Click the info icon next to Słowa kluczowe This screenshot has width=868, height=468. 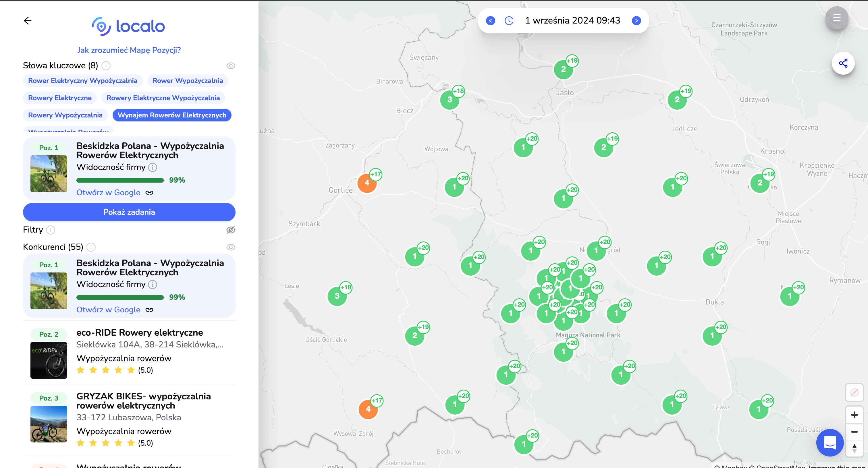pyautogui.click(x=106, y=66)
